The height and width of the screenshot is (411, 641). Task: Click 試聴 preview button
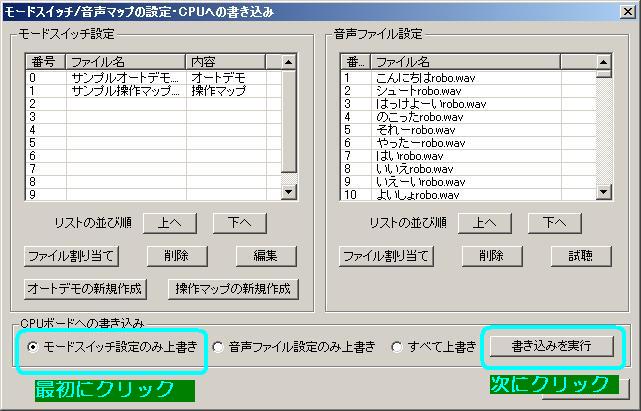581,256
